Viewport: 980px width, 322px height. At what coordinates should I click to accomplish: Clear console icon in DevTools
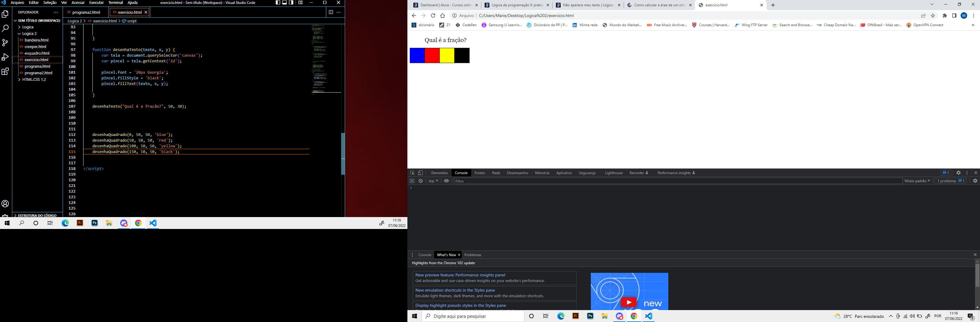click(421, 181)
